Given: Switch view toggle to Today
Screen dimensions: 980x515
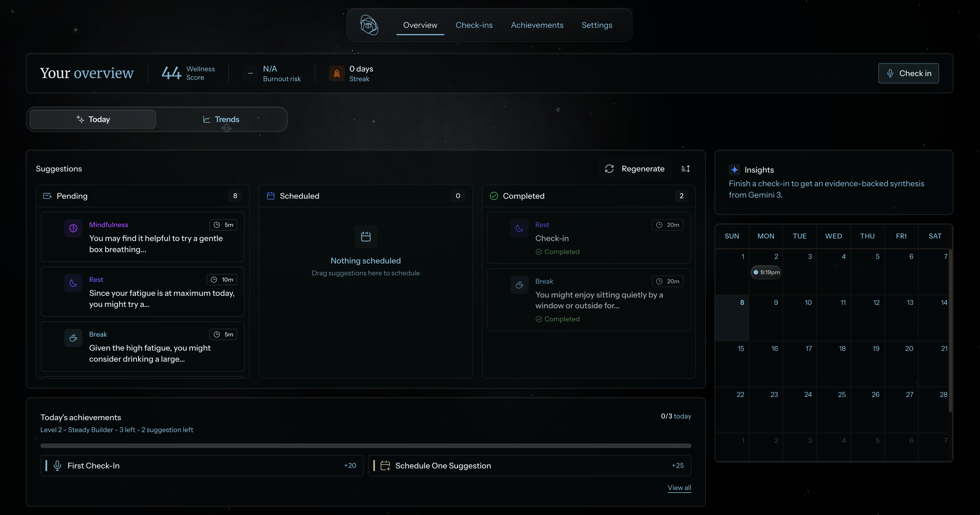Looking at the screenshot, I should coord(93,120).
